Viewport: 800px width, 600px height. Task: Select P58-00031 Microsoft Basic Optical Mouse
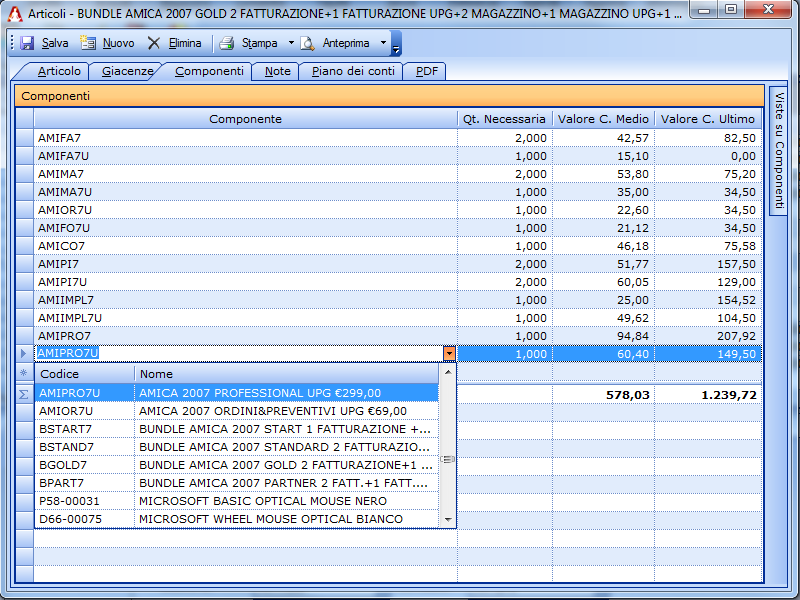click(x=237, y=501)
